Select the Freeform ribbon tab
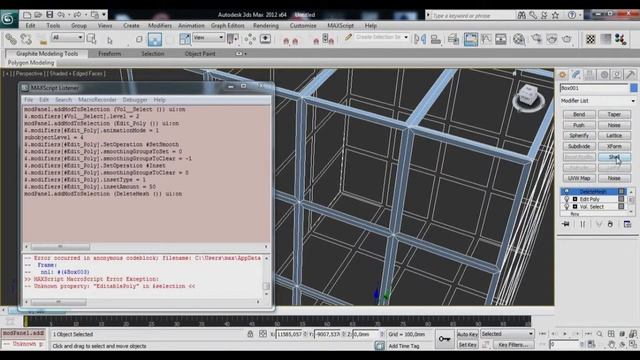 pyautogui.click(x=110, y=53)
